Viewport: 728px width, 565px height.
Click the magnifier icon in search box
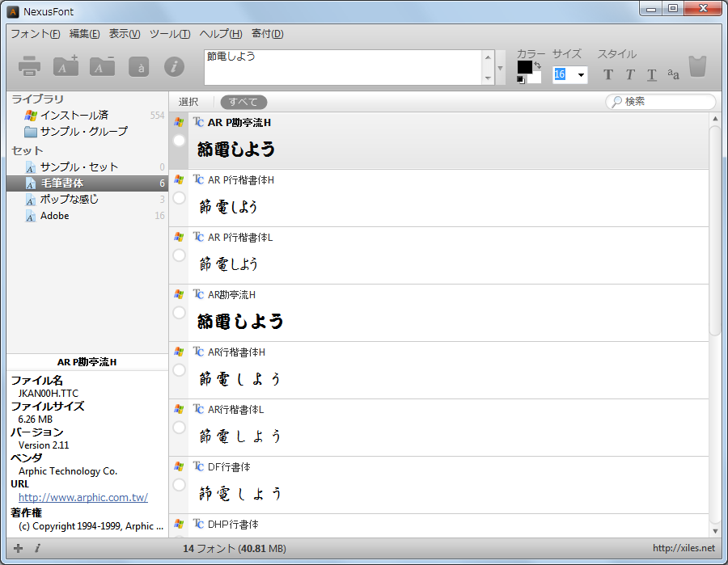click(x=616, y=102)
